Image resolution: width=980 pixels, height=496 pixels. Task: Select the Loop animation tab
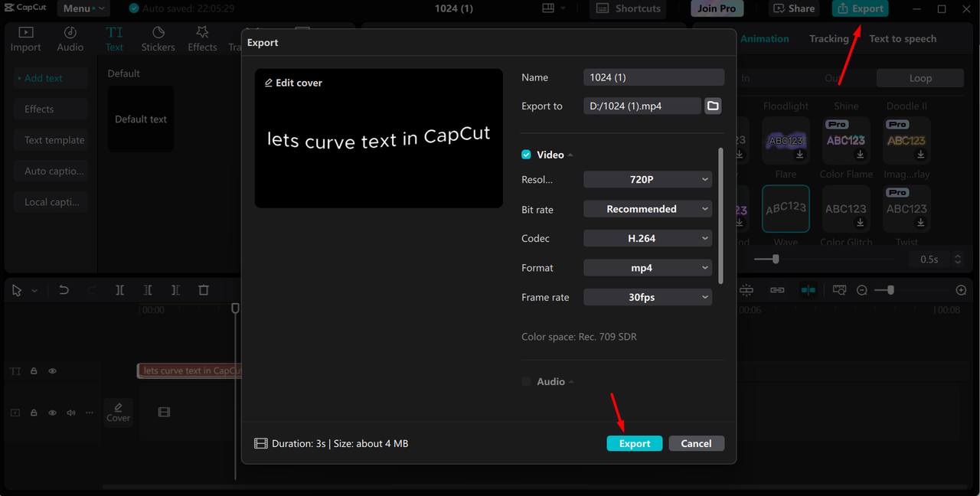(920, 78)
